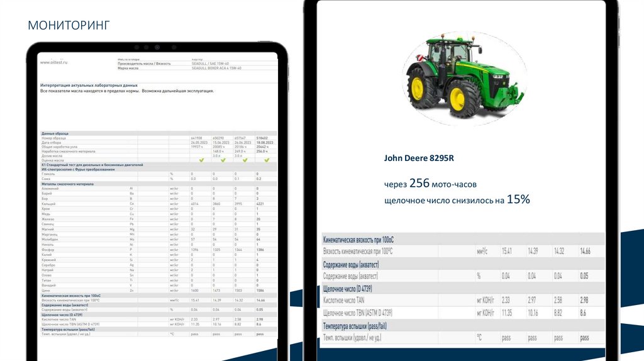
Task: Click TBN value '8.82' on right tablet
Action: (x=558, y=313)
